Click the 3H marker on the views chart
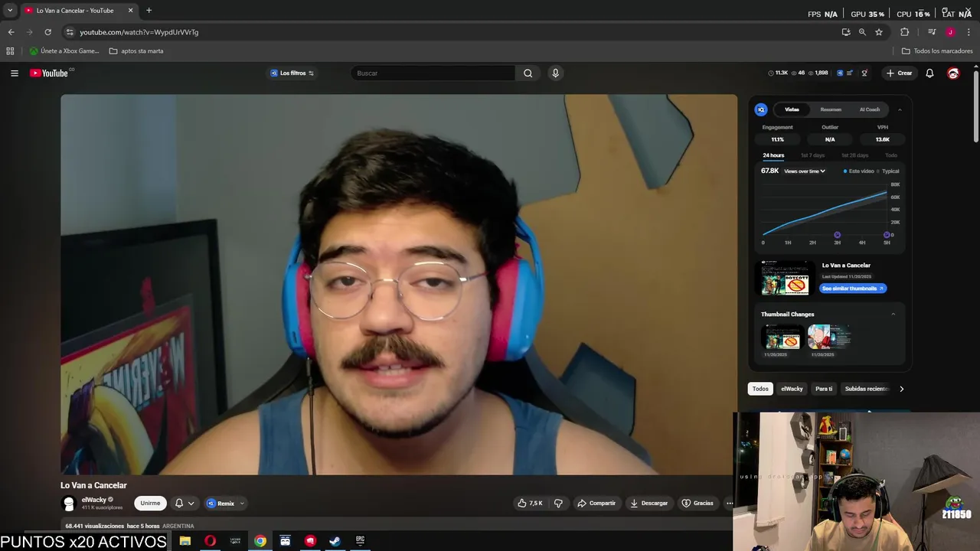This screenshot has height=551, width=980. tap(837, 236)
